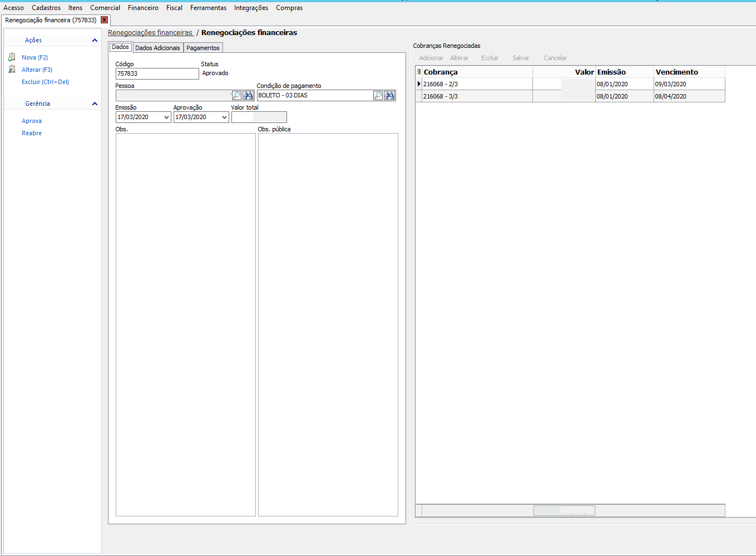This screenshot has height=556, width=756.
Task: Click the Ações panel header
Action: pyautogui.click(x=52, y=40)
